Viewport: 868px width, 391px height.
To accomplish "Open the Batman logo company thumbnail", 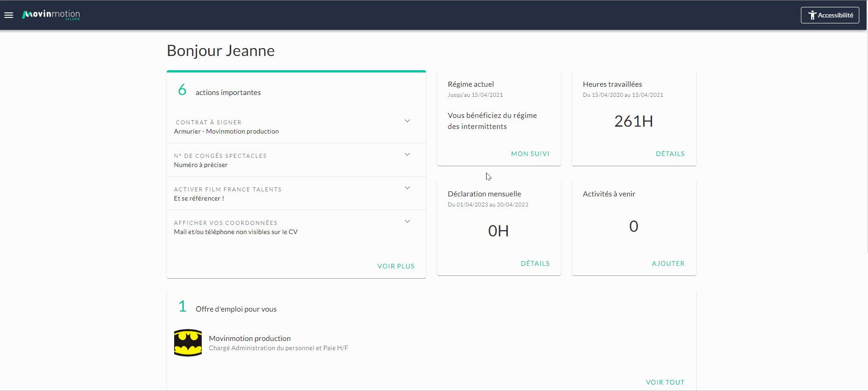I will tap(188, 343).
